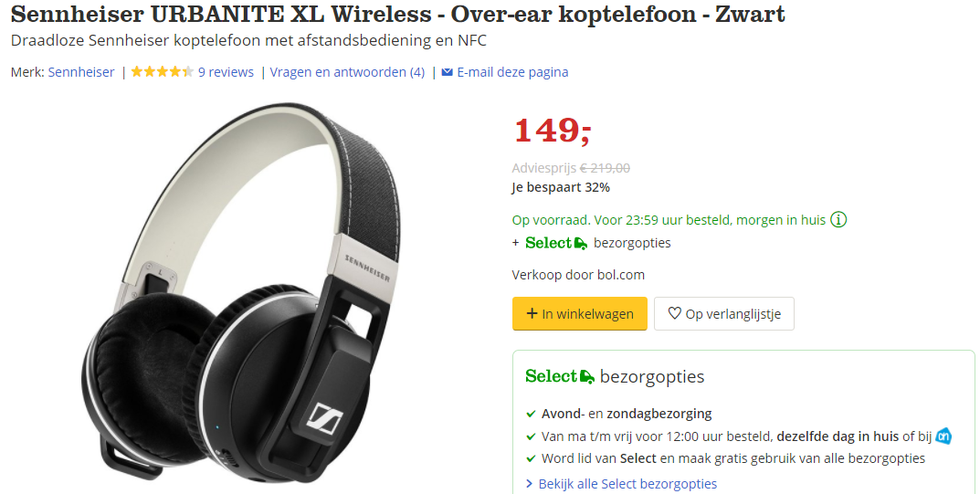Add headphones with In winkelwagen button
The width and height of the screenshot is (980, 494).
[579, 313]
